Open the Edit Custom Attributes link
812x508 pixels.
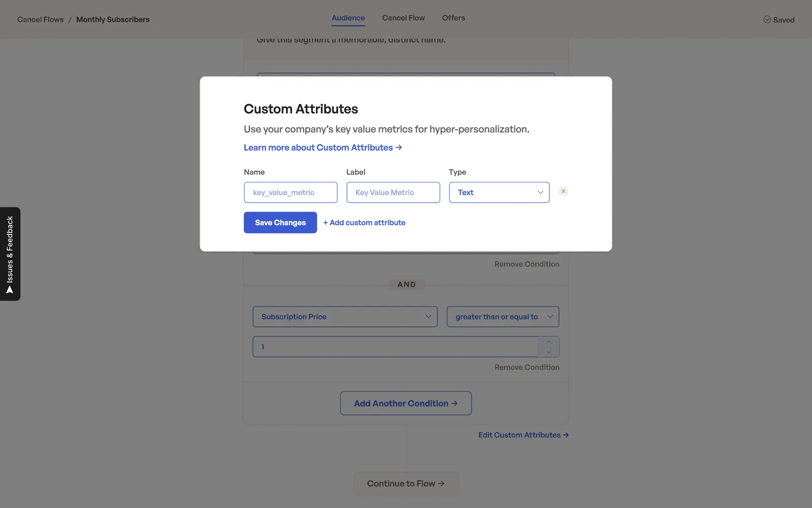click(x=523, y=435)
